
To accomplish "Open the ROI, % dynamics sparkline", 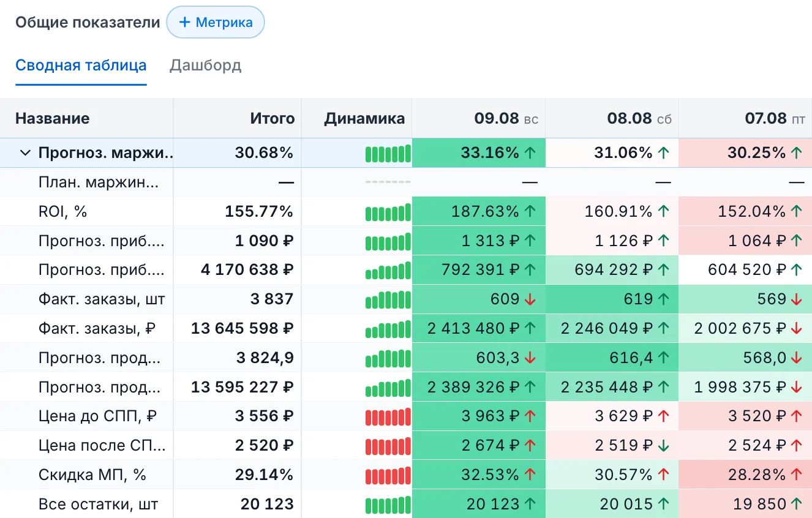I will pyautogui.click(x=388, y=212).
